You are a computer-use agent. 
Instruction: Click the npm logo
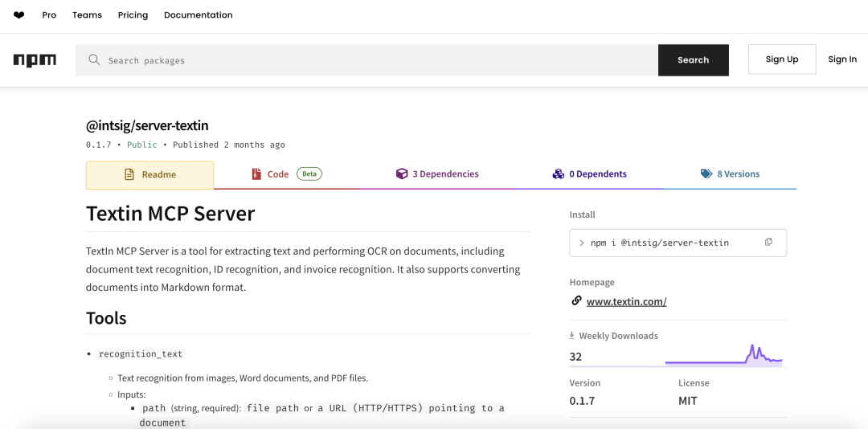tap(35, 60)
